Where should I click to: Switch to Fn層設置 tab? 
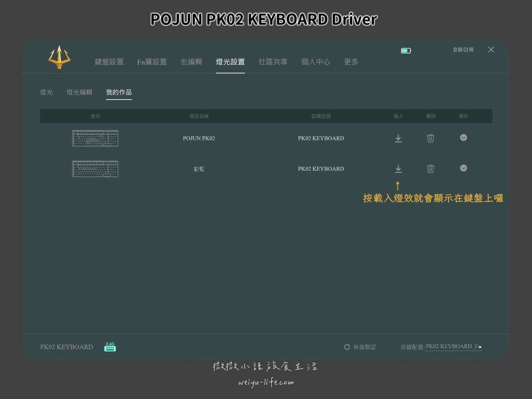tap(152, 62)
